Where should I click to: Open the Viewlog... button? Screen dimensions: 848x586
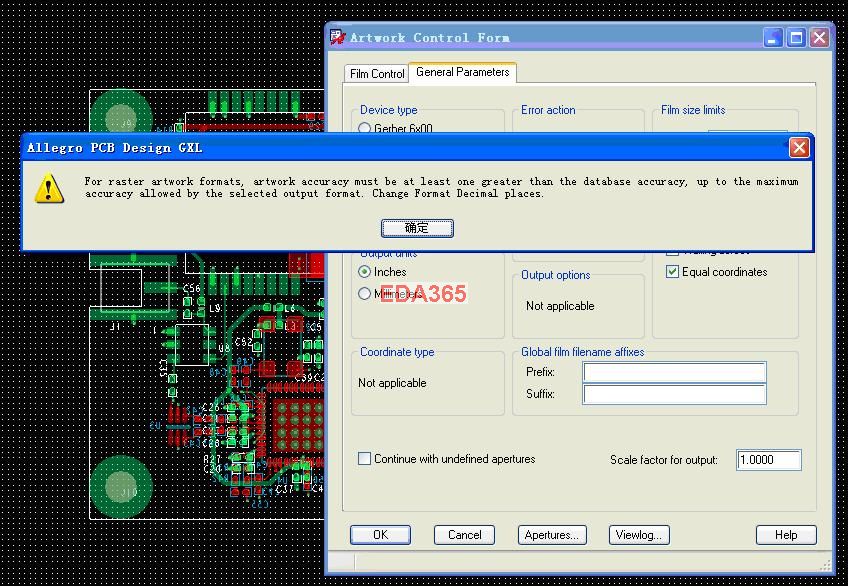coord(639,535)
